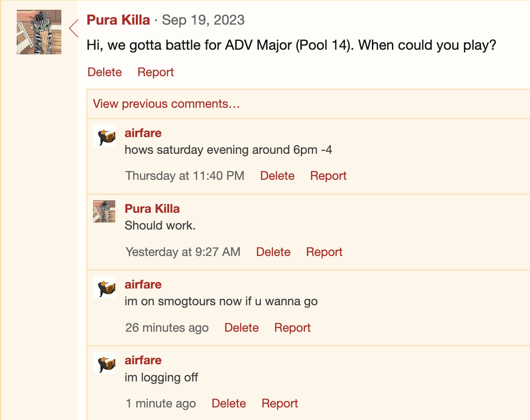Delete the 'Should work.' comment

[273, 252]
